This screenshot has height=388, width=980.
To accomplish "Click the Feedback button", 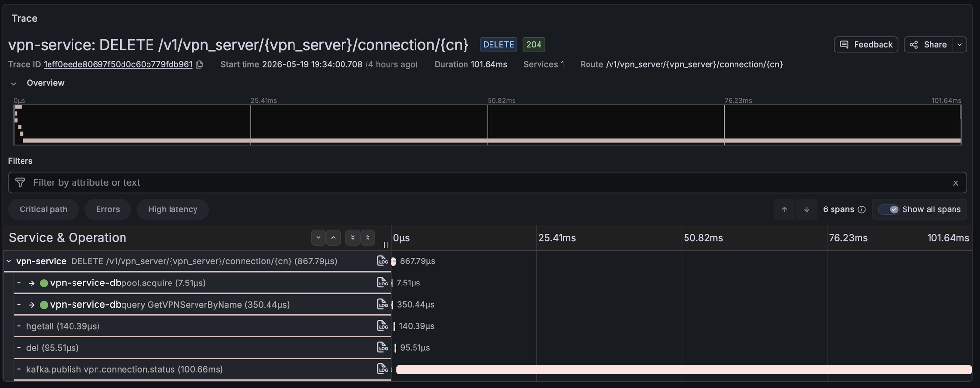I will click(866, 45).
